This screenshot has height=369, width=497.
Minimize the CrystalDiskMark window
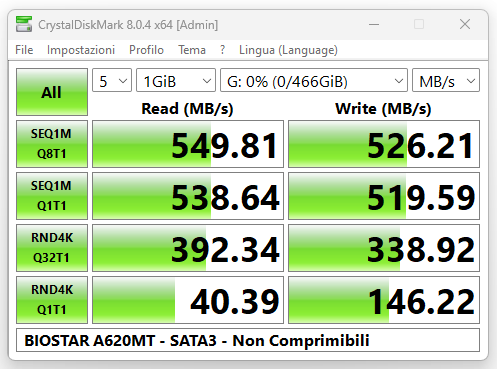click(x=374, y=24)
